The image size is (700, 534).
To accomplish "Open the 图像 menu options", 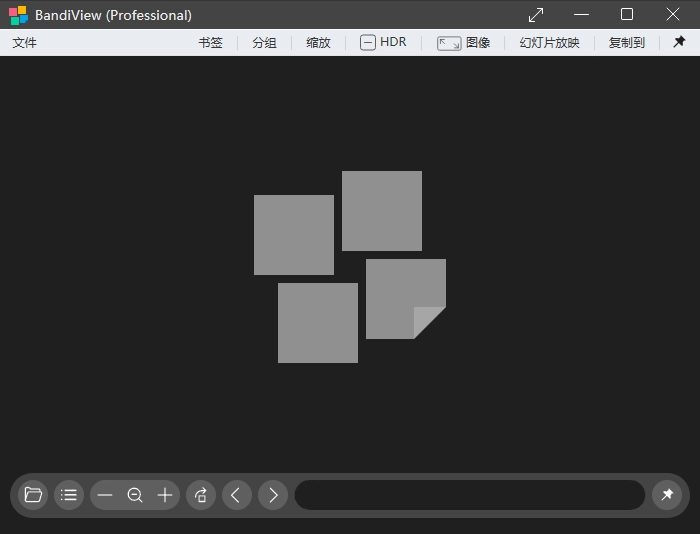I will (463, 42).
